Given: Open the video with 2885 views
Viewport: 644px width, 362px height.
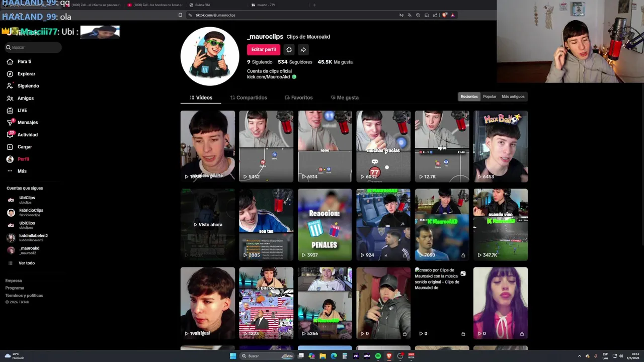Looking at the screenshot, I should 266,225.
